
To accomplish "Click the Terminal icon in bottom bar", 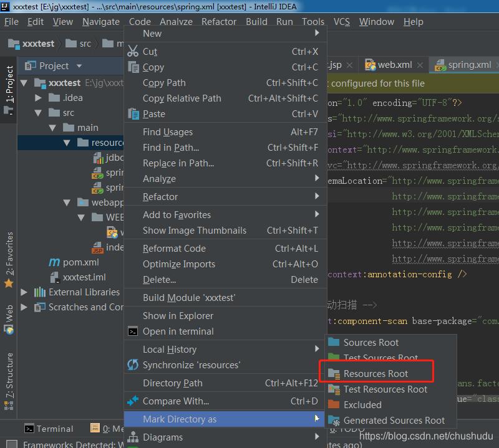I will point(29,429).
